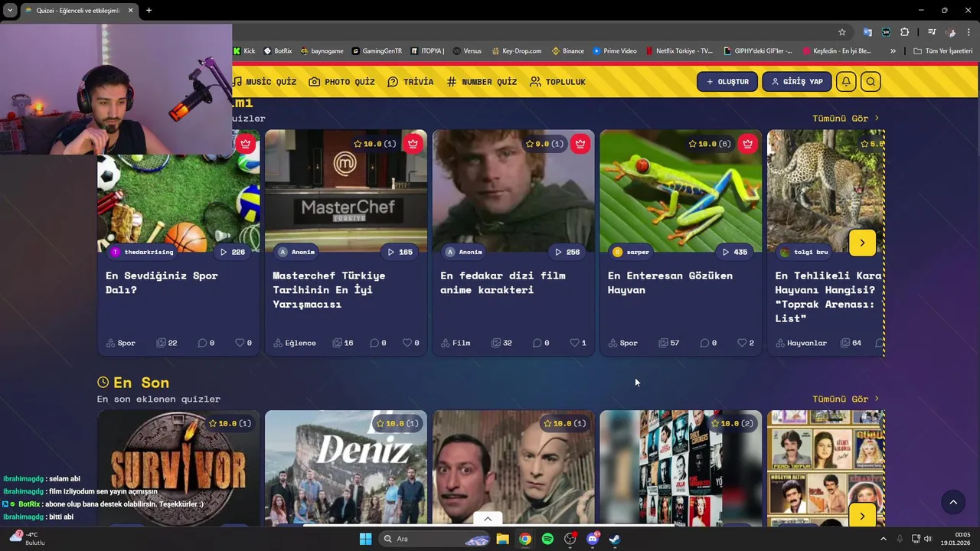Like the En fedakar dizi film card heart
Screen dimensions: 980x551
click(578, 343)
